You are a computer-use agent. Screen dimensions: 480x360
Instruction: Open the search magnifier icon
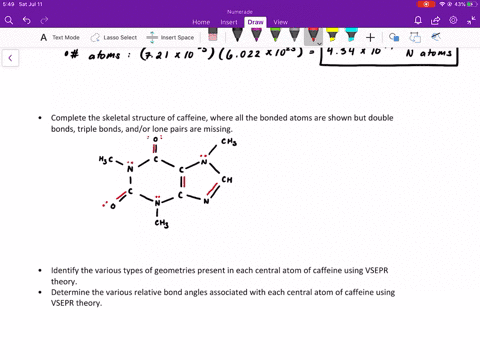pyautogui.click(x=9, y=20)
